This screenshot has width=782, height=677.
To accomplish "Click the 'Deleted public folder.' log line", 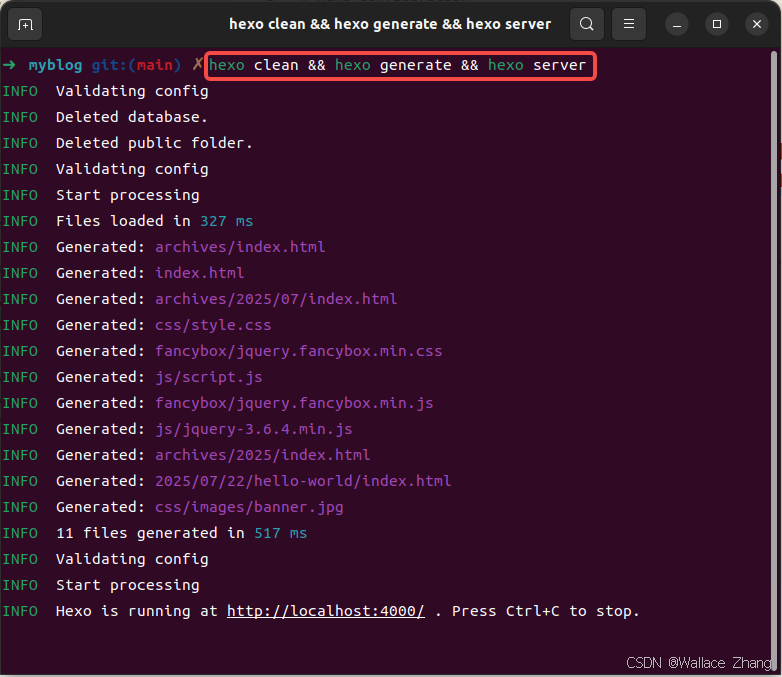I will [128, 143].
